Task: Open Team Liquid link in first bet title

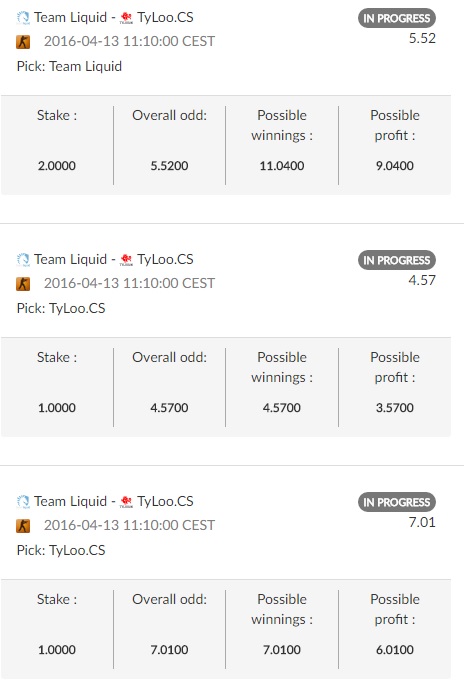Action: (71, 17)
